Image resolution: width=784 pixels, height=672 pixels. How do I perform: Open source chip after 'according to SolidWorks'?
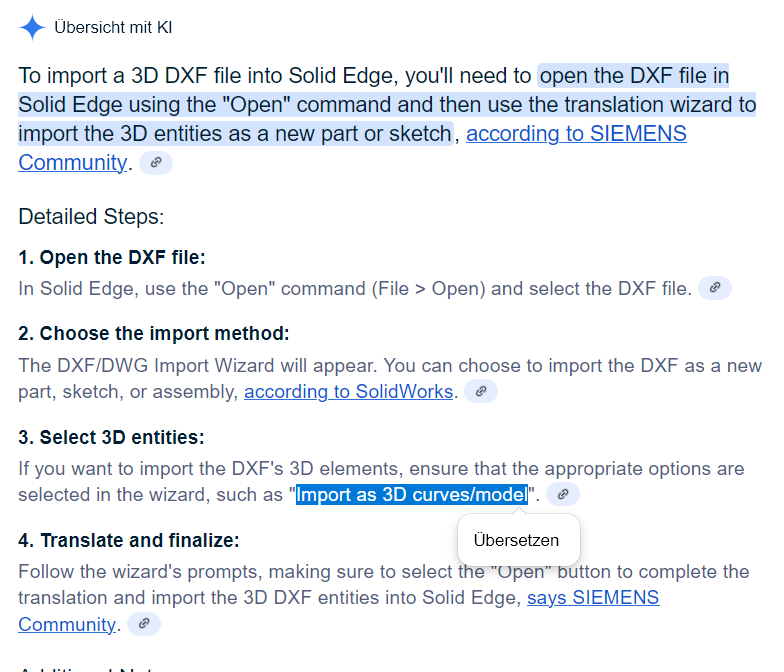(481, 391)
